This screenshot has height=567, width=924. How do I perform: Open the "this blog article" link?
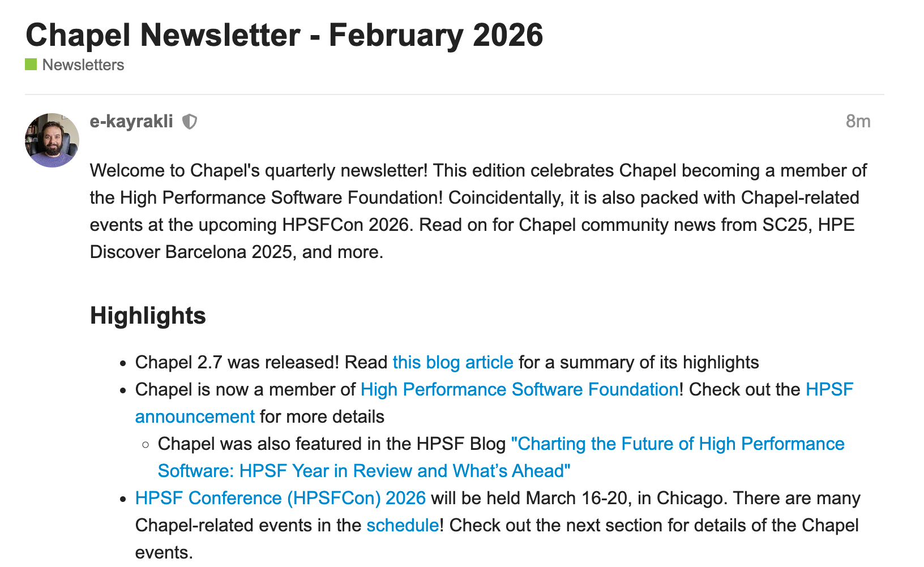coord(453,363)
